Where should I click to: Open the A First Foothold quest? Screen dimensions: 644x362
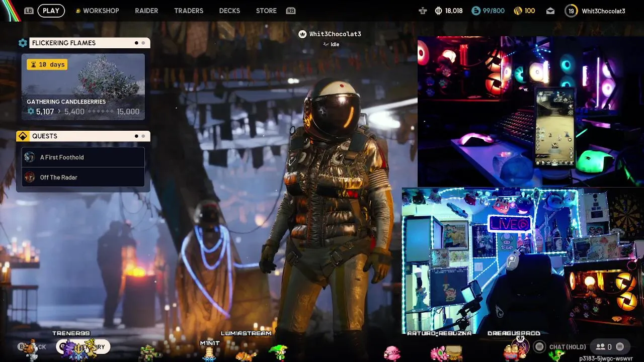(83, 157)
